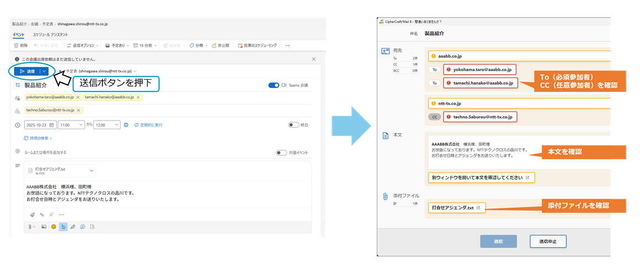This screenshot has width=644, height=274.
Task: Turn on the 対面イベント toggle
Action: tap(282, 152)
